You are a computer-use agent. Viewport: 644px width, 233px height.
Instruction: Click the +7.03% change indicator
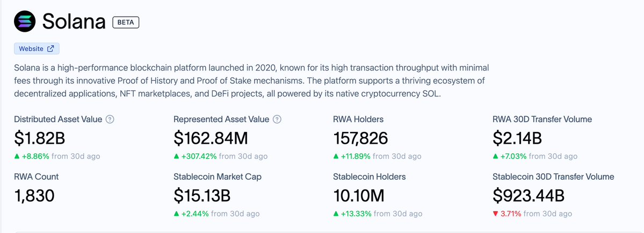(510, 157)
